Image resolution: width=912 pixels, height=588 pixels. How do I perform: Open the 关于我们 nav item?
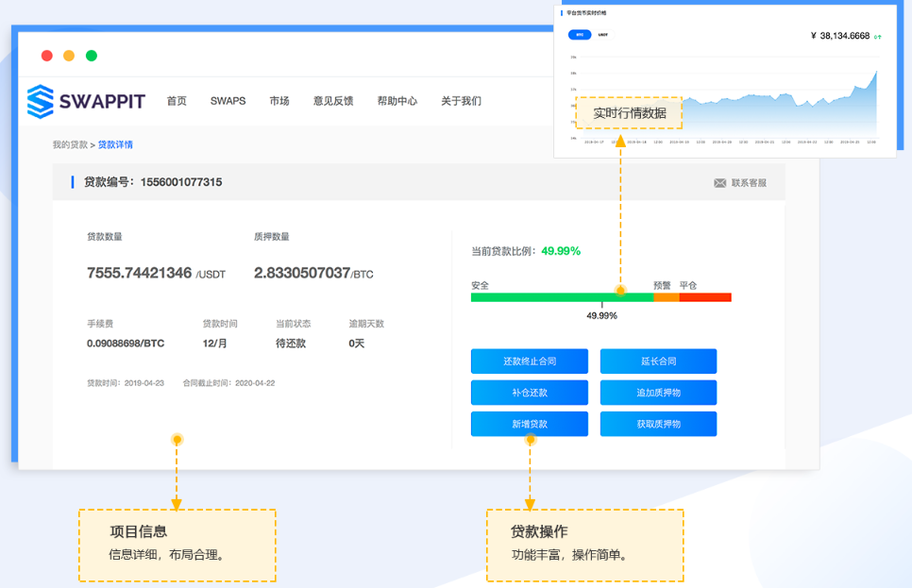point(462,101)
